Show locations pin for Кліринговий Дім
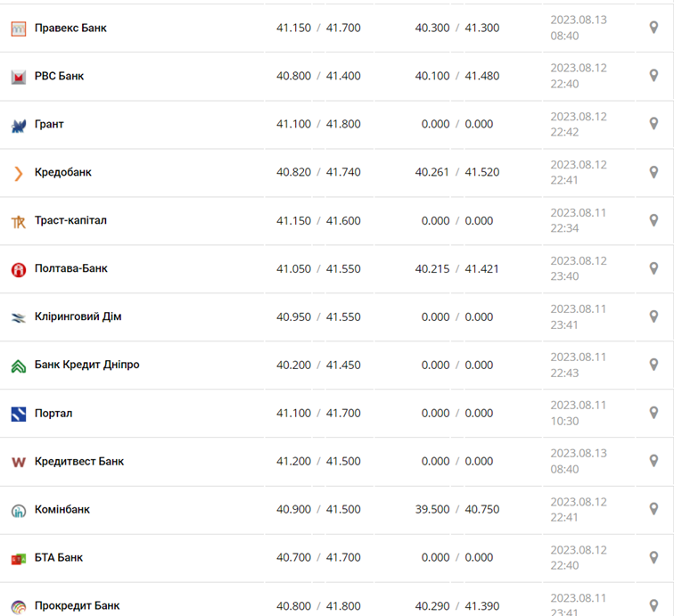Viewport: 674px width, 616px height. pyautogui.click(x=653, y=316)
